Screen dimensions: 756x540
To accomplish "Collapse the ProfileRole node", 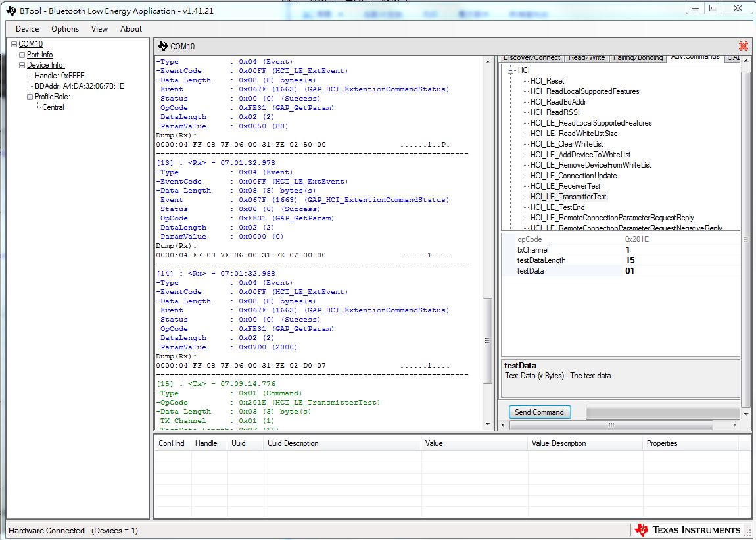I will [30, 97].
